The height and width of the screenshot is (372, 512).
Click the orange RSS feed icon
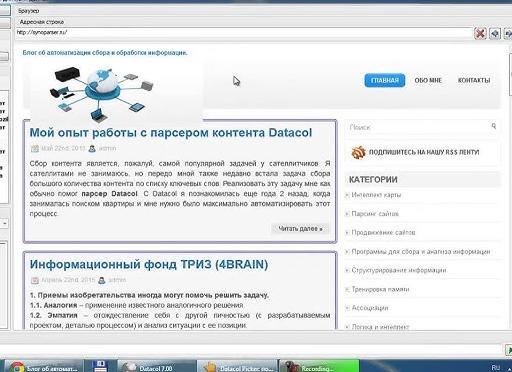pyautogui.click(x=358, y=152)
